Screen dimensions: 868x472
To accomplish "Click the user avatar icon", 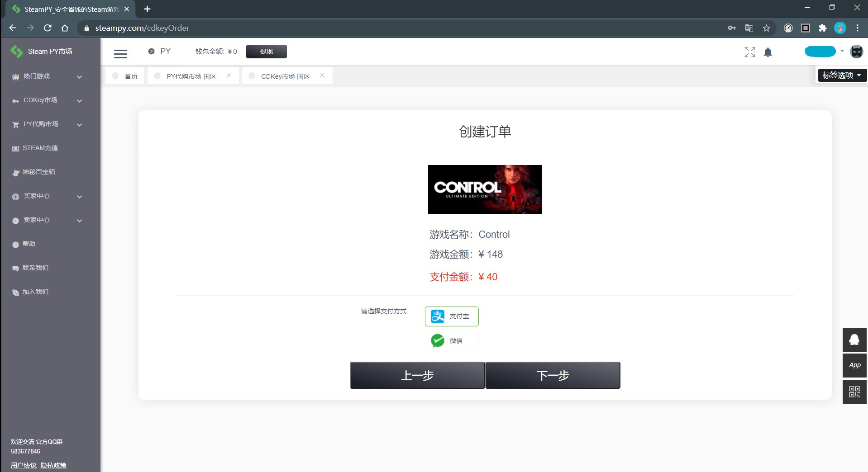I will click(857, 52).
